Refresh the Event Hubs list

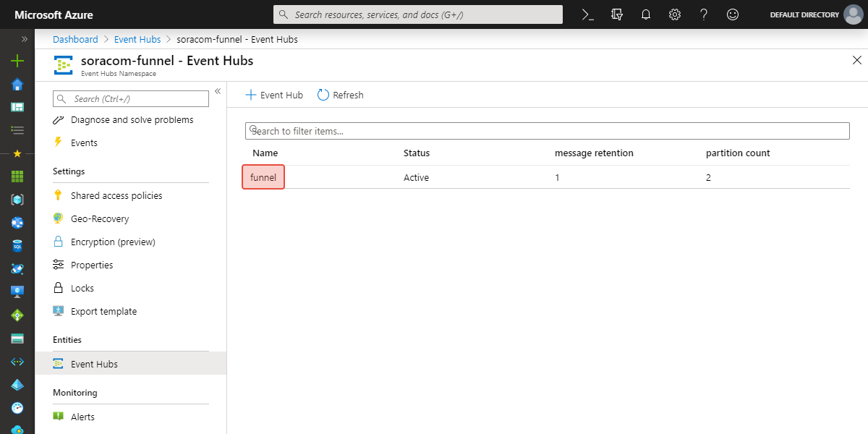click(341, 95)
